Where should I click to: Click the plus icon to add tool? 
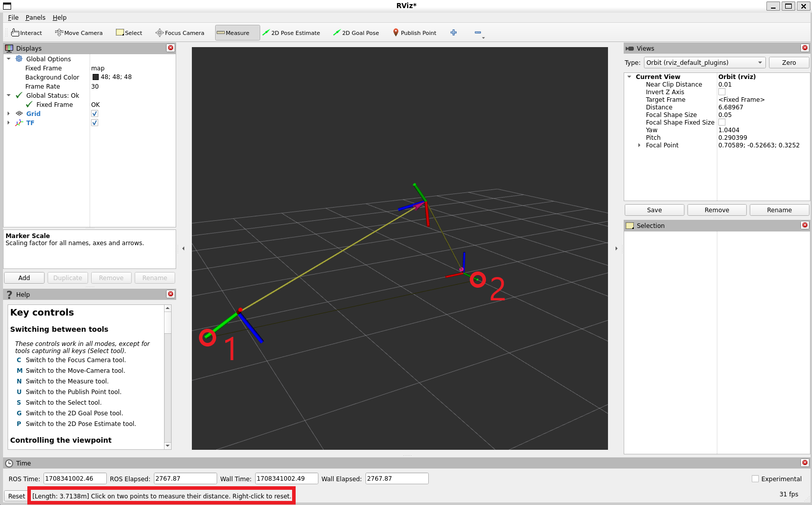coord(454,33)
